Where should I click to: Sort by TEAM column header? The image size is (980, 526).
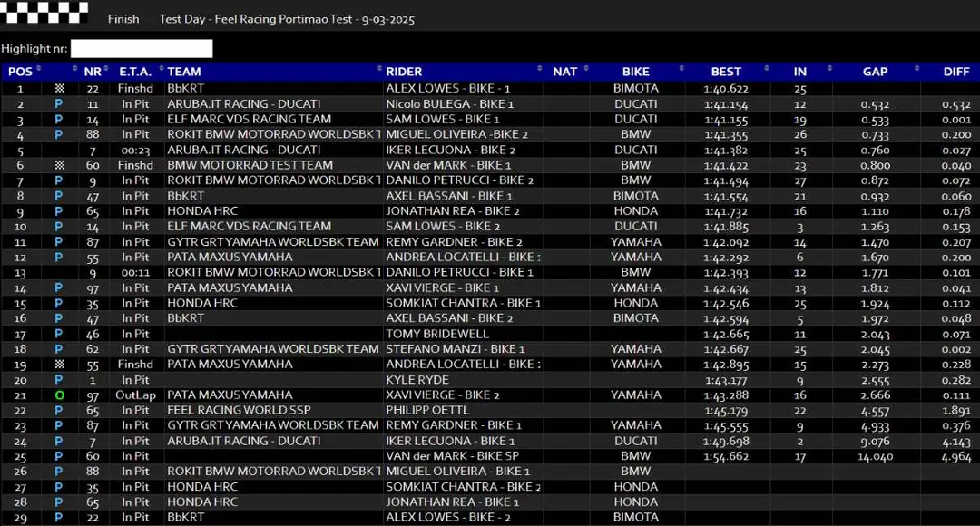pyautogui.click(x=183, y=72)
